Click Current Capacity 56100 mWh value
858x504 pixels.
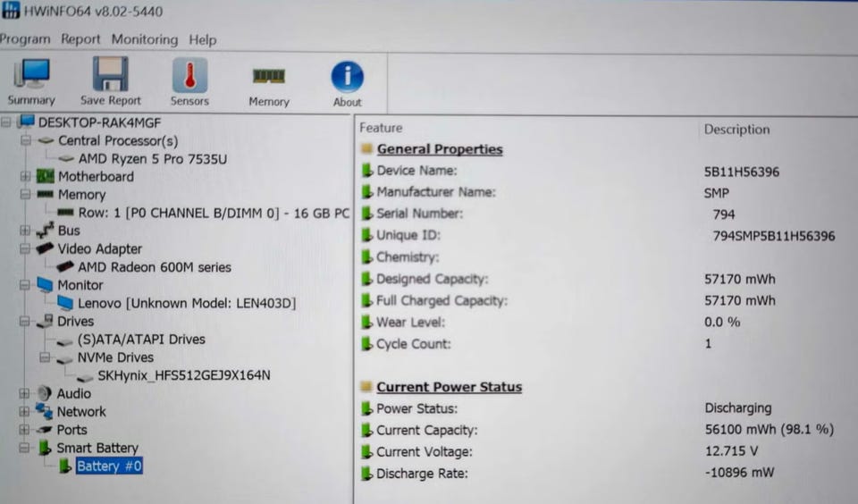click(x=769, y=429)
